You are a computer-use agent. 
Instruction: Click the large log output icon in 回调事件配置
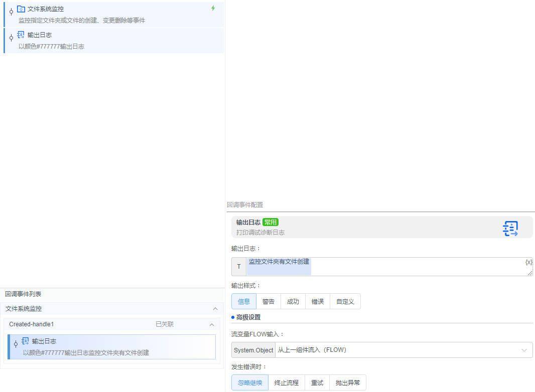[510, 228]
